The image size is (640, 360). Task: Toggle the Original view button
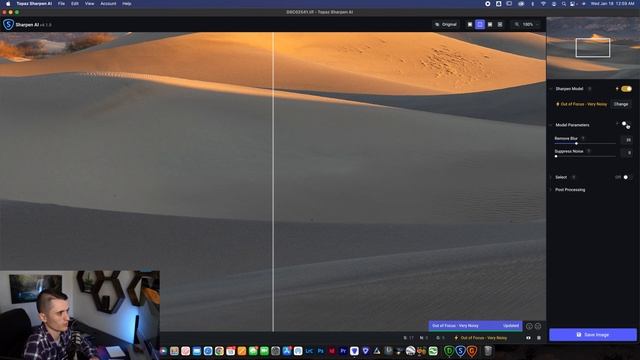click(x=446, y=24)
